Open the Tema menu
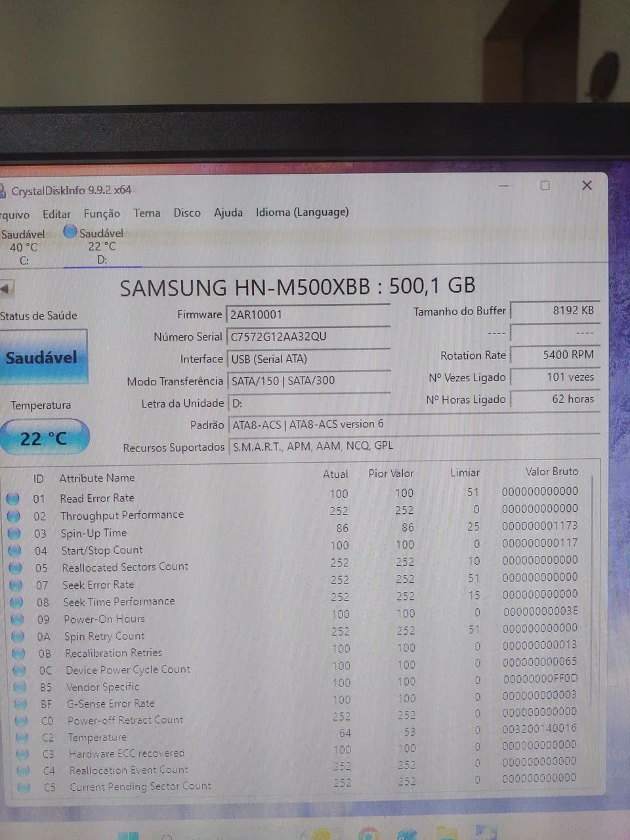 click(147, 213)
